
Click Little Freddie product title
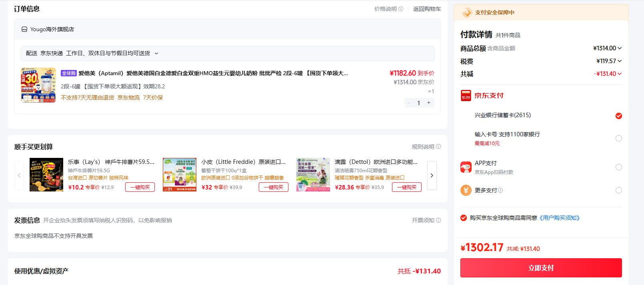click(244, 162)
